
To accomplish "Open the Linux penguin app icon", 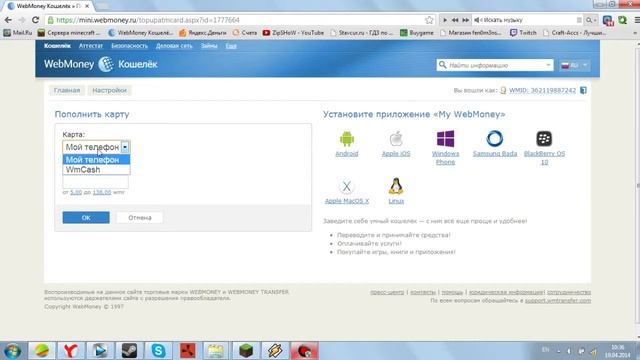I will (396, 186).
